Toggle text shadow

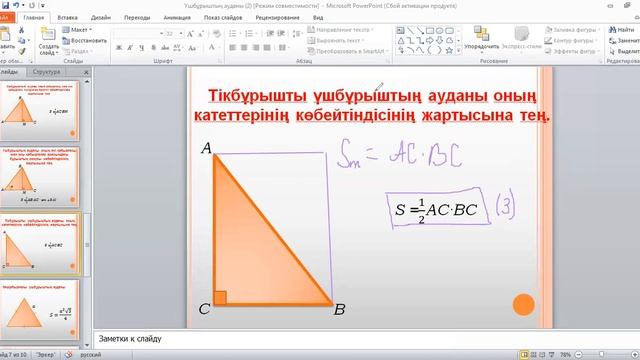(x=153, y=48)
